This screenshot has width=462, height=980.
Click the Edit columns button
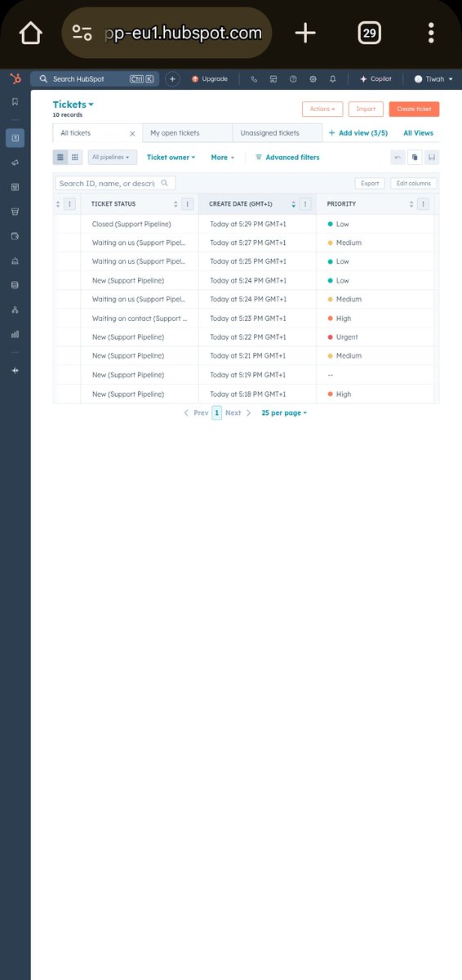[413, 184]
